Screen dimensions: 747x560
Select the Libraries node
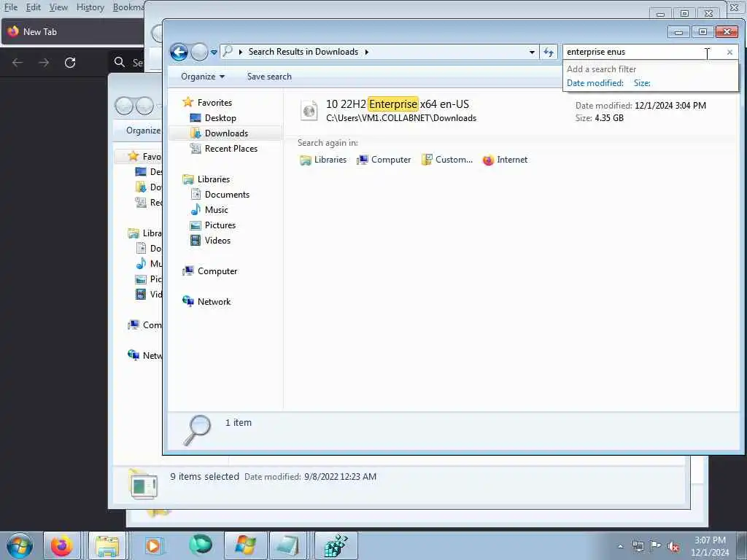point(214,179)
